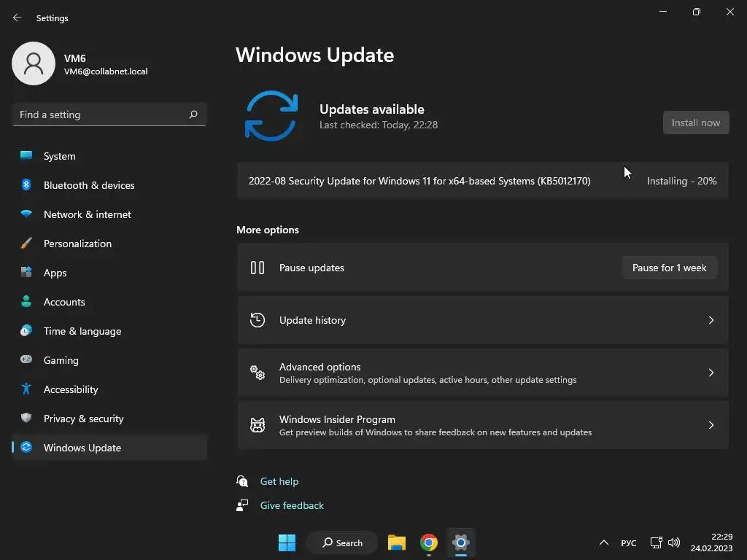Click Last checked: Today, 22:28 text
The height and width of the screenshot is (560, 747).
click(x=379, y=125)
